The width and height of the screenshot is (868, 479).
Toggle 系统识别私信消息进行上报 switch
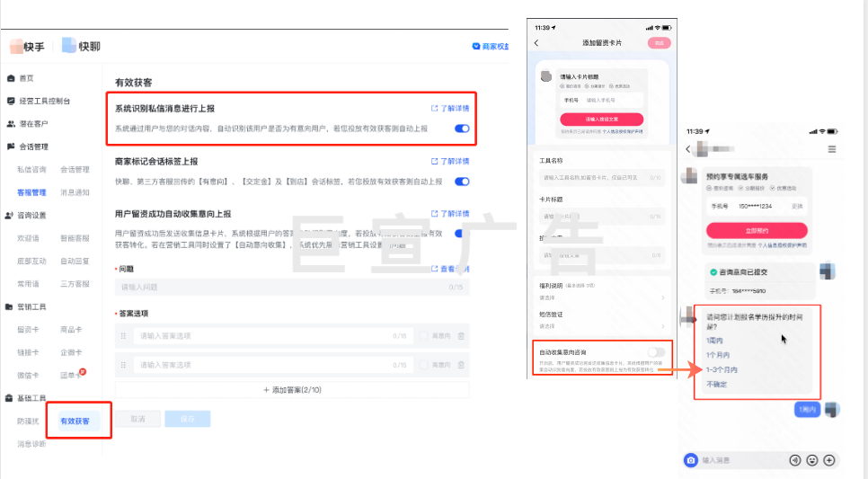point(462,129)
